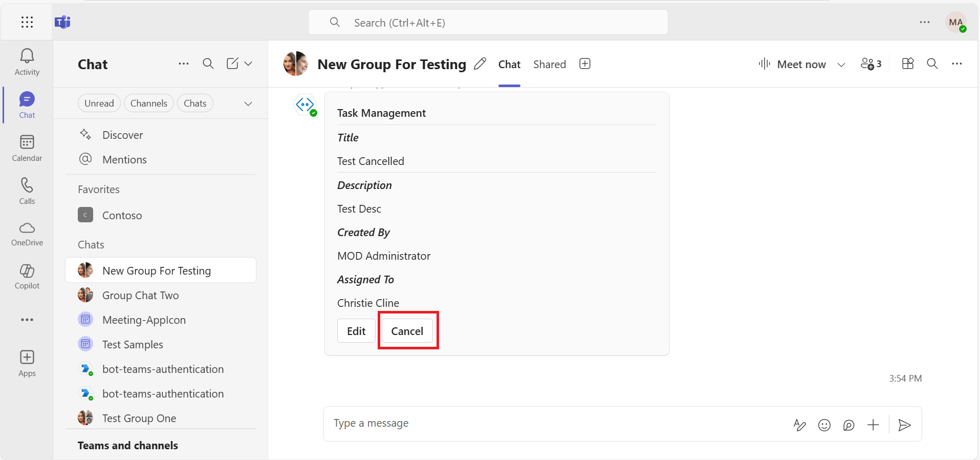Filter chat list by Unread
The width and height of the screenshot is (980, 460).
pyautogui.click(x=99, y=103)
